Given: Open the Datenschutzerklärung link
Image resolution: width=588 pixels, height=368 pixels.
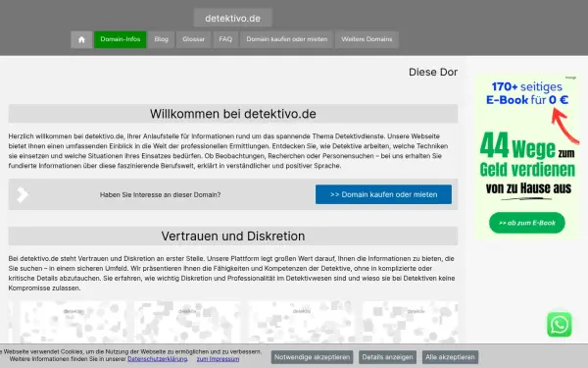Looking at the screenshot, I should pos(158,359).
